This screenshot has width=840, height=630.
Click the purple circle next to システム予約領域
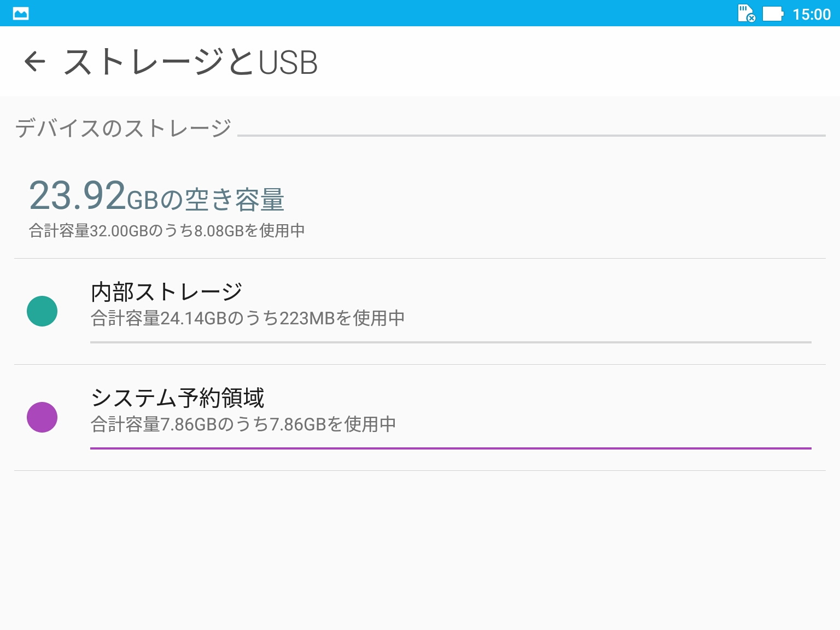[42, 417]
